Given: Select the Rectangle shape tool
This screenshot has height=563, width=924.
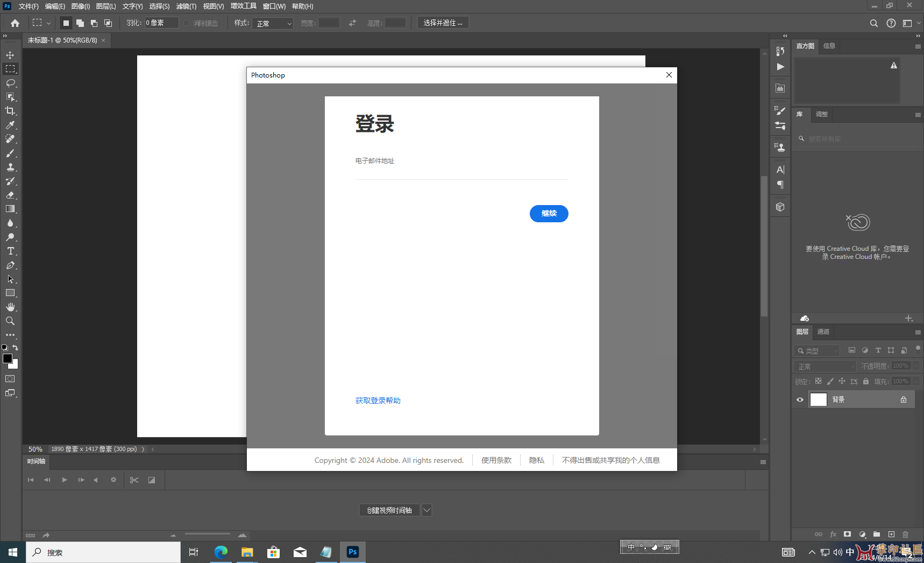Looking at the screenshot, I should click(x=10, y=293).
